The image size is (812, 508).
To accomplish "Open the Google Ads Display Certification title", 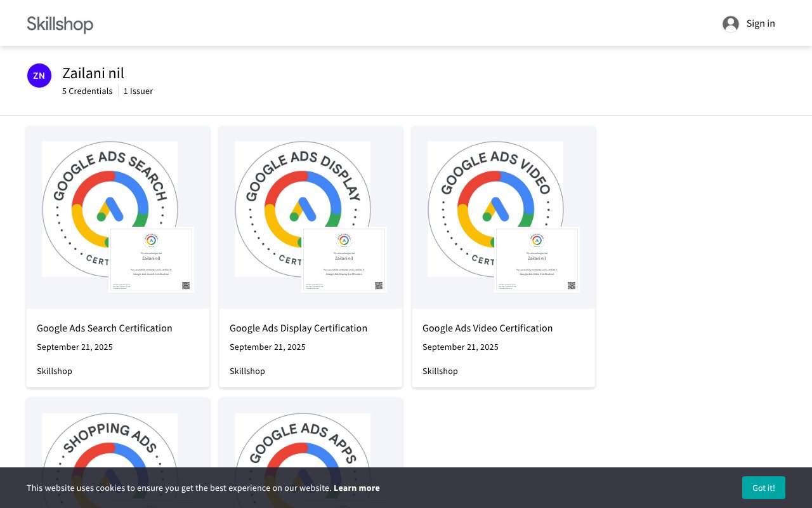I will (298, 328).
